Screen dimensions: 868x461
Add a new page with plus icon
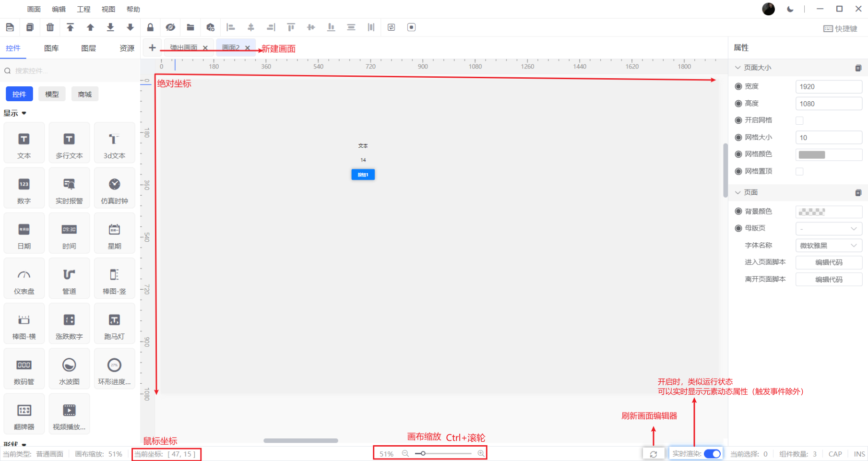tap(152, 47)
